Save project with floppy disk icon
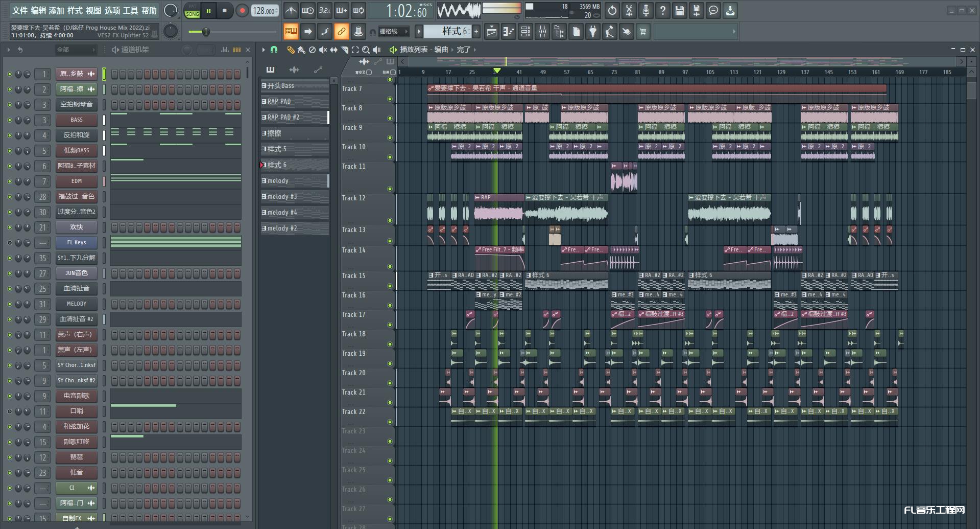This screenshot has height=529, width=980. pyautogui.click(x=680, y=10)
